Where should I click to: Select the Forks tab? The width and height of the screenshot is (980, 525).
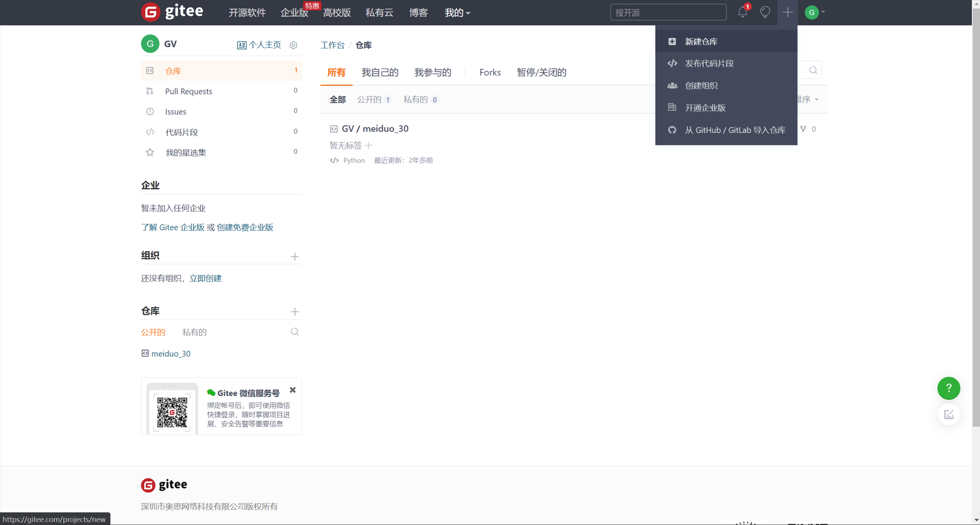(x=490, y=72)
